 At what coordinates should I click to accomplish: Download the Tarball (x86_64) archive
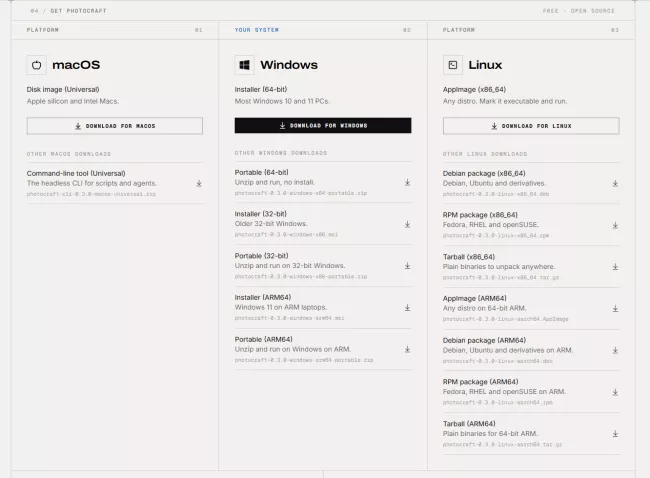[x=615, y=267]
